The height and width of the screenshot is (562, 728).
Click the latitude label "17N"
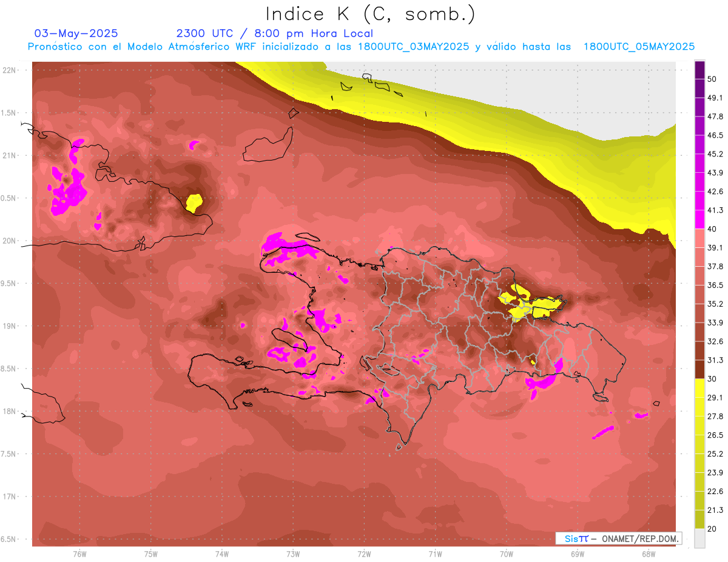[9, 497]
